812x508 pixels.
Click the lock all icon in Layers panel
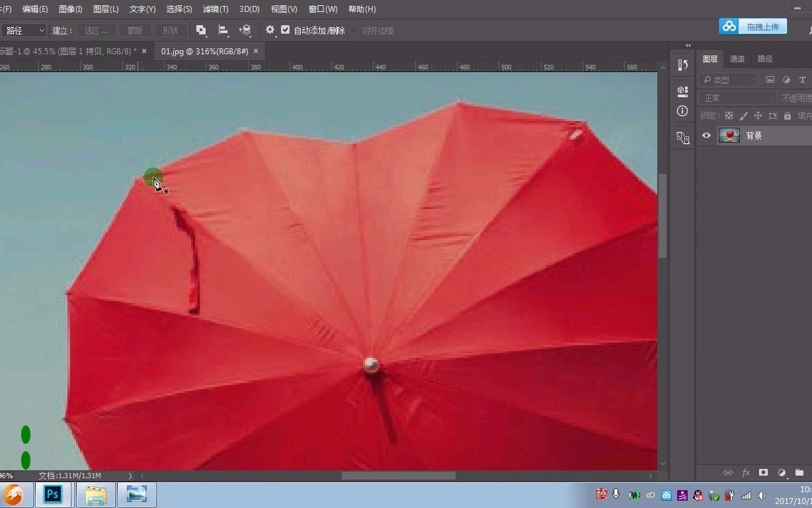[787, 115]
